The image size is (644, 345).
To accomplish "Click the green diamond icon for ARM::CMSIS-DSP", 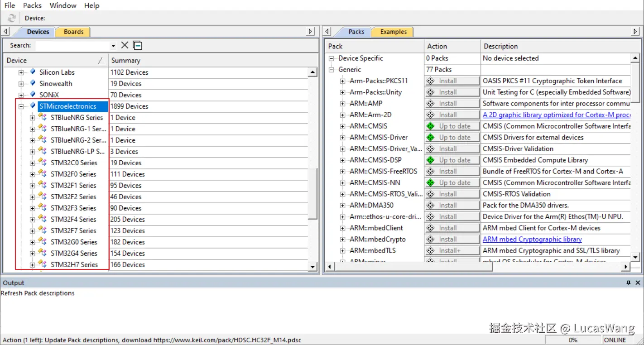I will 431,160.
